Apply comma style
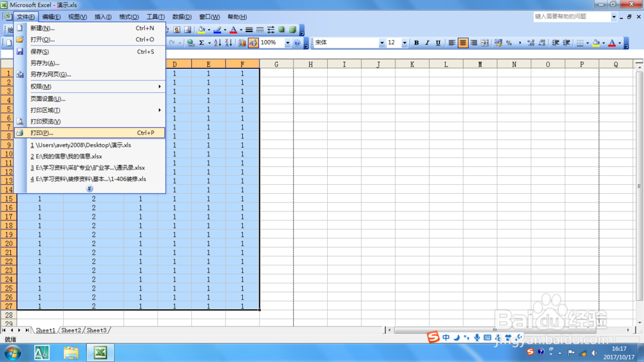644x362 pixels. [x=520, y=43]
